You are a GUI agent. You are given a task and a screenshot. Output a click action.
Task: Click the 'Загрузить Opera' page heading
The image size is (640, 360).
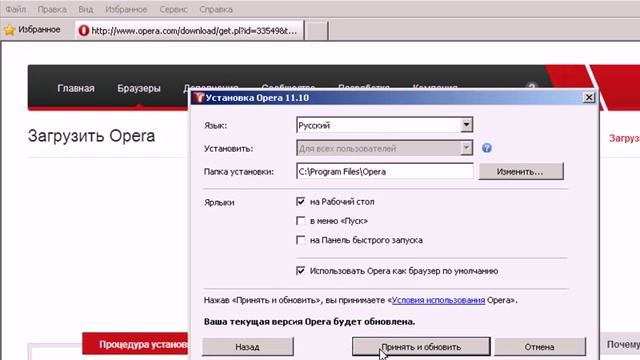click(x=91, y=136)
